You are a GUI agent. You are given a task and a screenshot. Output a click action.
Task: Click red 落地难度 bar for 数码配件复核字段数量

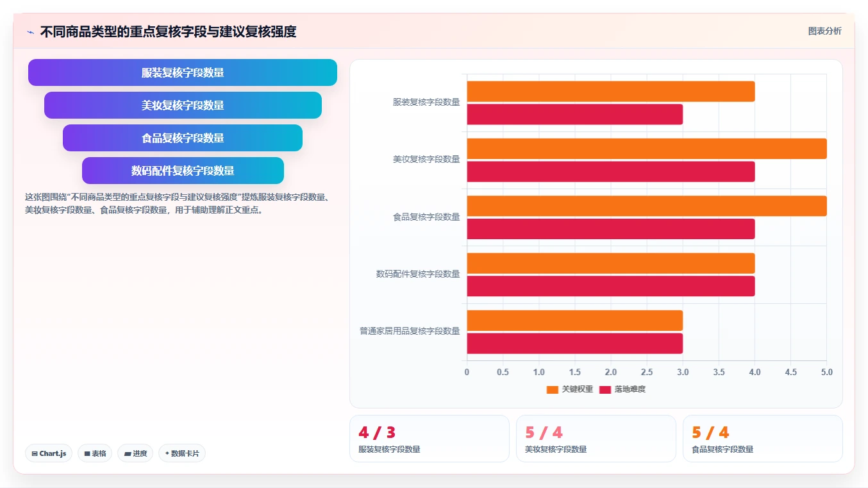610,286
